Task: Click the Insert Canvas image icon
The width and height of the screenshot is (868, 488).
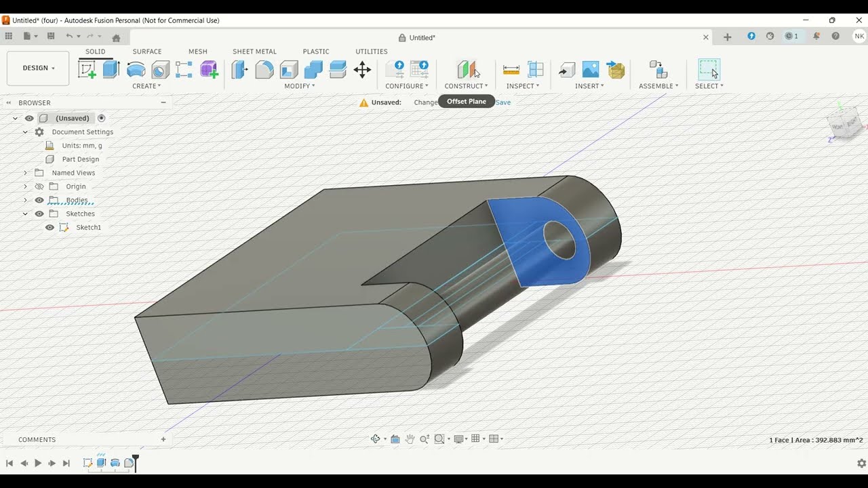Action: tap(591, 69)
